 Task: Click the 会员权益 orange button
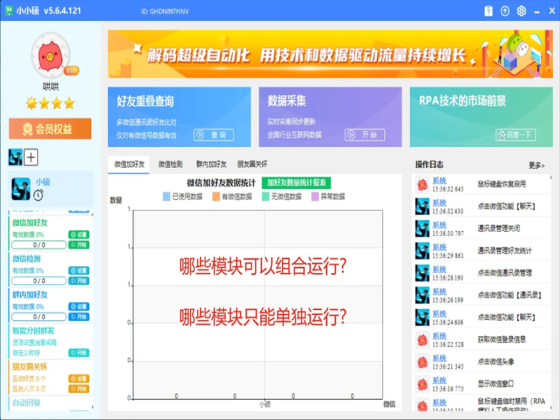tap(50, 129)
